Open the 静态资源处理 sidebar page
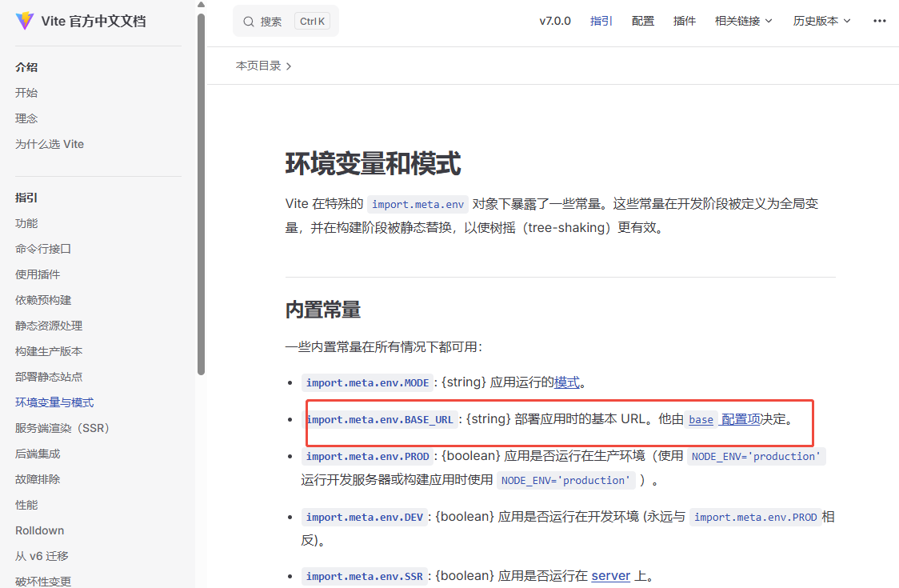 [x=49, y=326]
